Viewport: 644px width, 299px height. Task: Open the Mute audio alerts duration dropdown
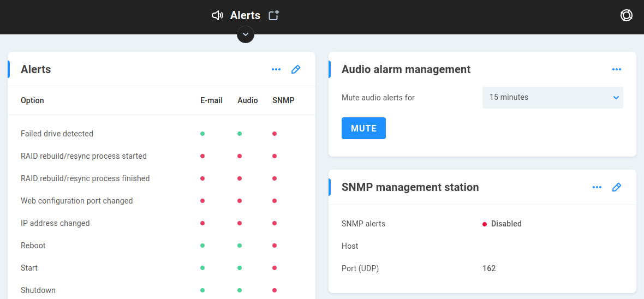click(553, 97)
